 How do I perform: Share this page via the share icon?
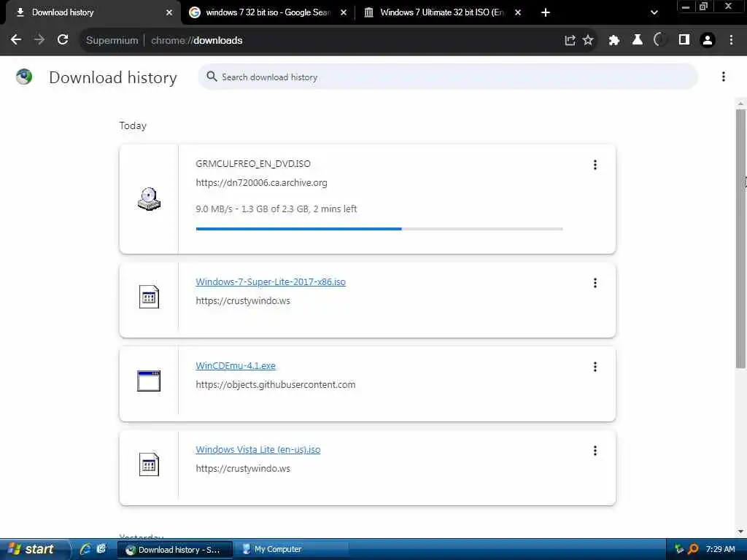click(570, 40)
